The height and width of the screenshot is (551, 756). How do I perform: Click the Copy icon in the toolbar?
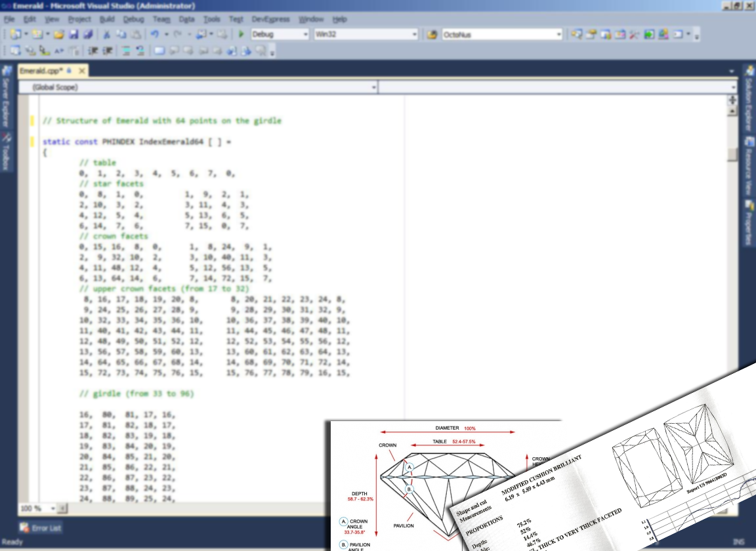pos(121,34)
